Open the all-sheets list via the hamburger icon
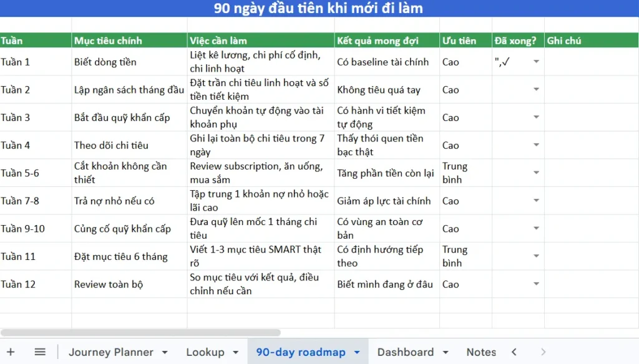This screenshot has width=639, height=364. [x=39, y=352]
